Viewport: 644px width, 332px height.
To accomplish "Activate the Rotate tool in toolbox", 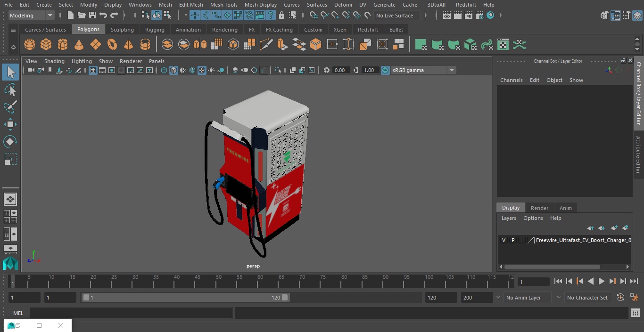I will tap(10, 142).
